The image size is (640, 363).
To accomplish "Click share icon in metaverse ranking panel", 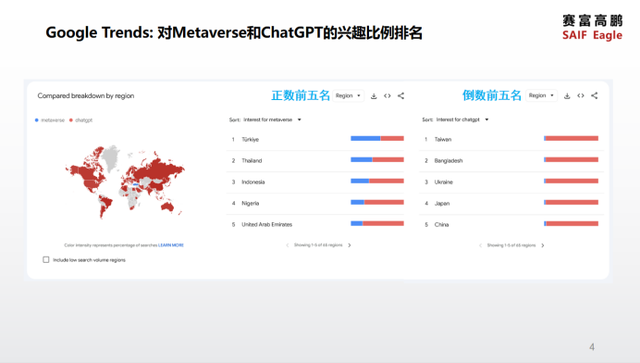I will (401, 96).
